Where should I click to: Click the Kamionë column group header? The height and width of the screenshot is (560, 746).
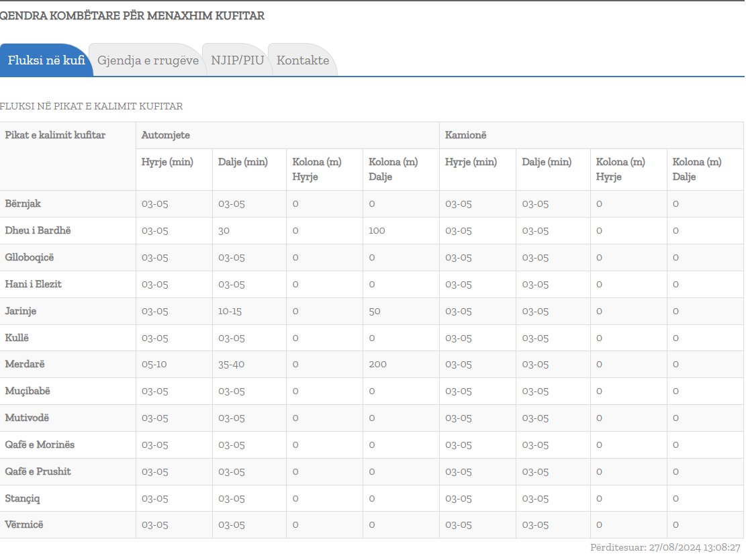[465, 135]
